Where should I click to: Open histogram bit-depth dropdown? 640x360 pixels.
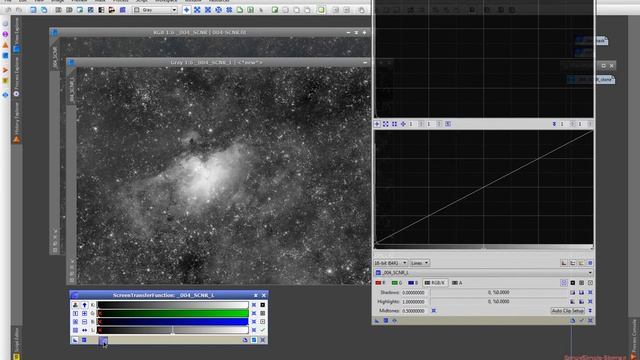pos(390,263)
